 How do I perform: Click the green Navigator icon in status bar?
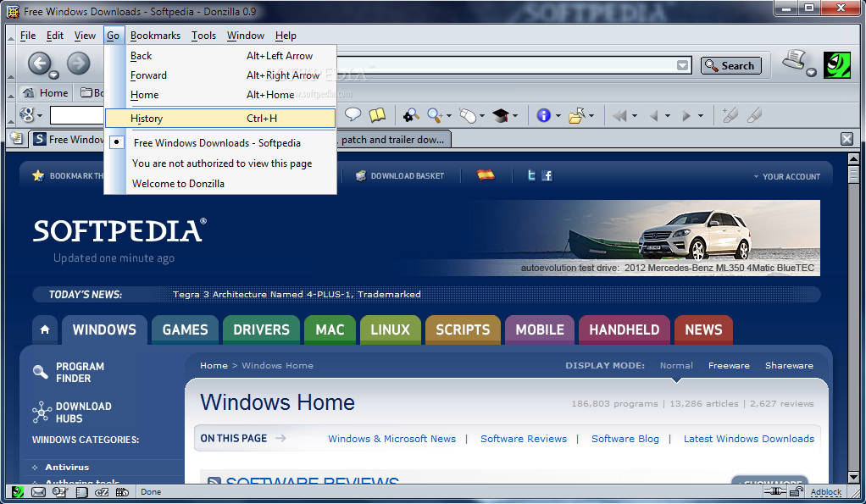(18, 492)
